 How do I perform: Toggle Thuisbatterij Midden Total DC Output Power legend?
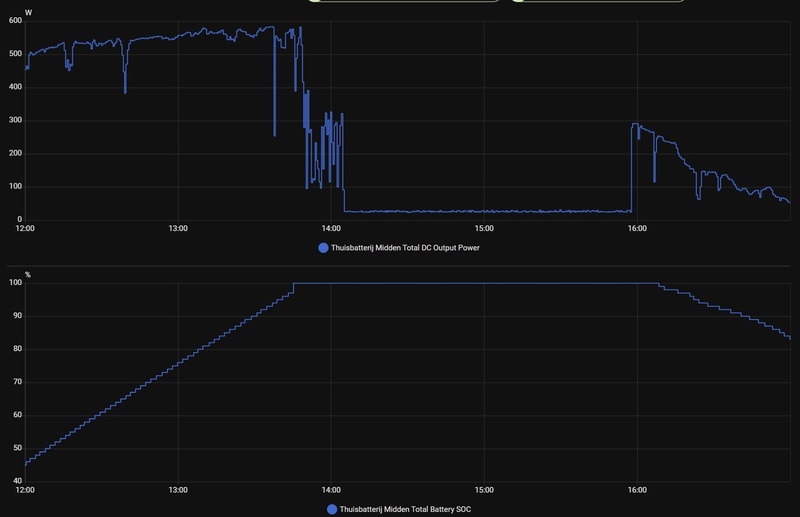coord(399,248)
